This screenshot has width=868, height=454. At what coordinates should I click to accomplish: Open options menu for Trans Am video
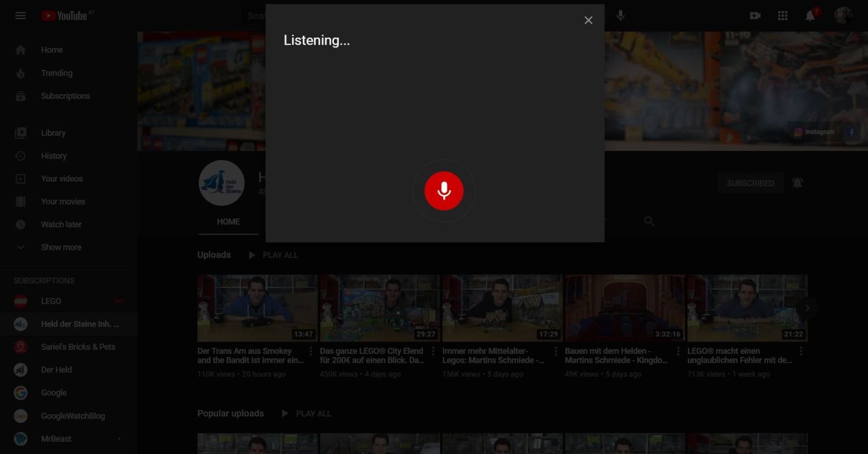311,351
